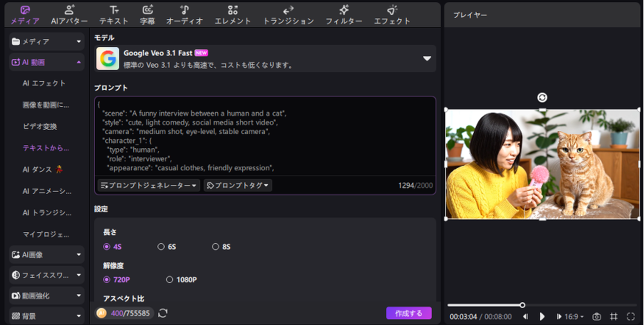
Task: Enter fullscreen preview in the player
Action: tap(631, 316)
